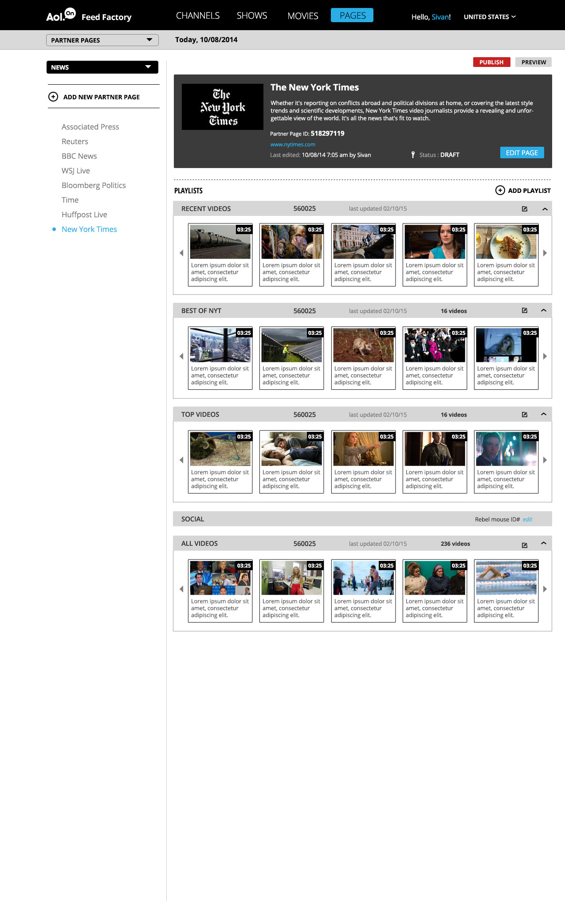Open the couple sleeping video in Top Videos
Screen dimensions: 565x924
click(292, 462)
